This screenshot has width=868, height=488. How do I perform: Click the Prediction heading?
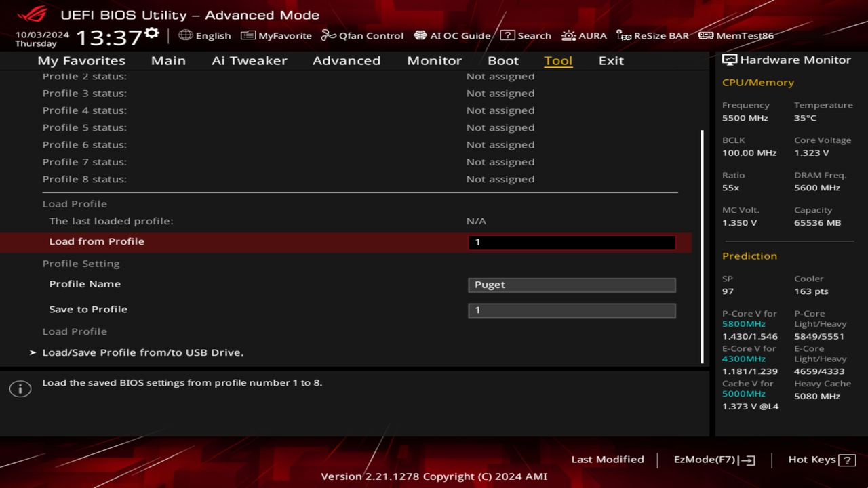tap(749, 256)
